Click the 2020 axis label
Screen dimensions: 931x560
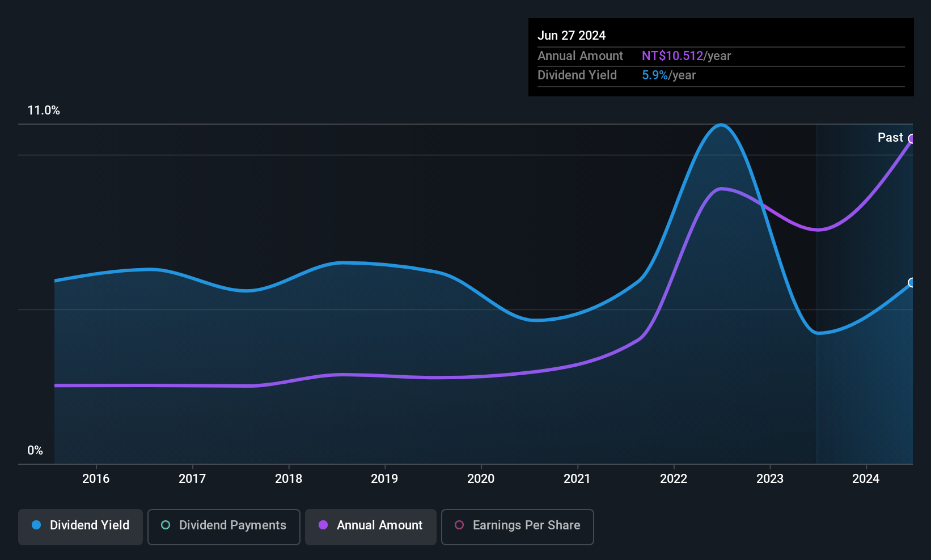[x=481, y=478]
